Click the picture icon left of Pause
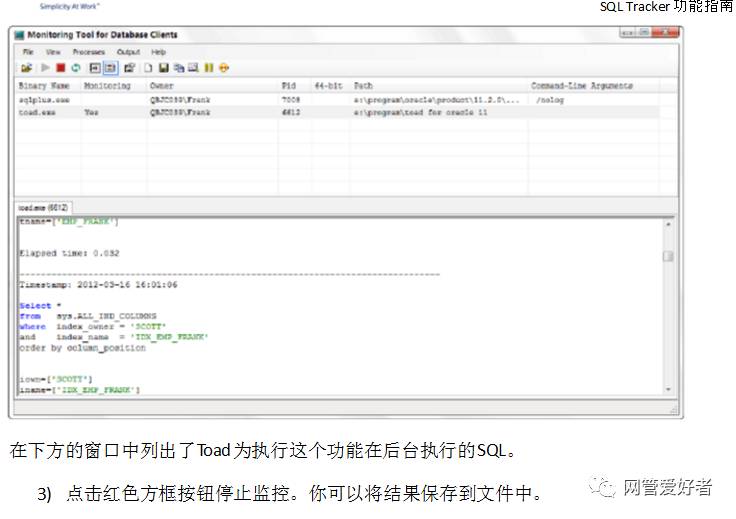736x519 pixels. [x=193, y=68]
